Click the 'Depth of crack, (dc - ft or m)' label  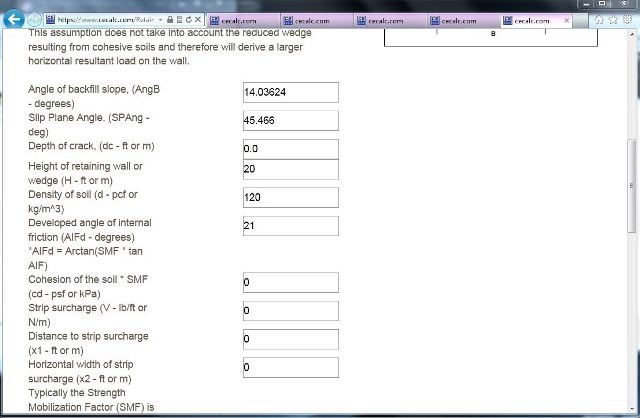point(91,146)
